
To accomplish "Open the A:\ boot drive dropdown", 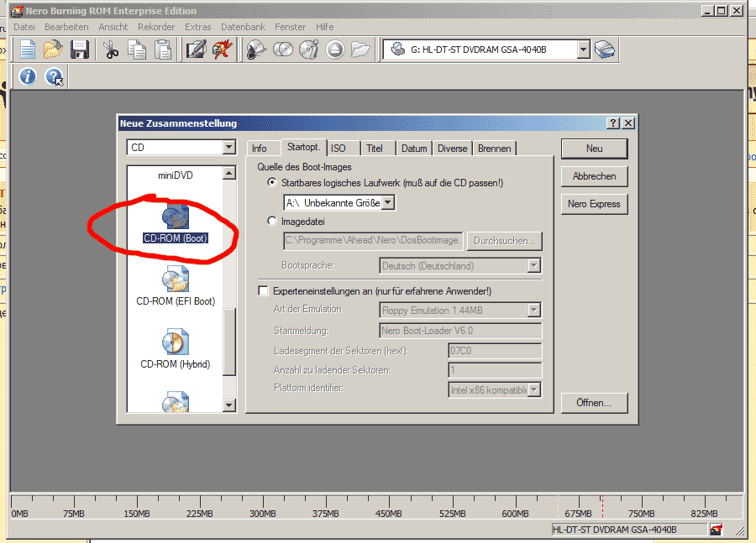I will tap(388, 203).
